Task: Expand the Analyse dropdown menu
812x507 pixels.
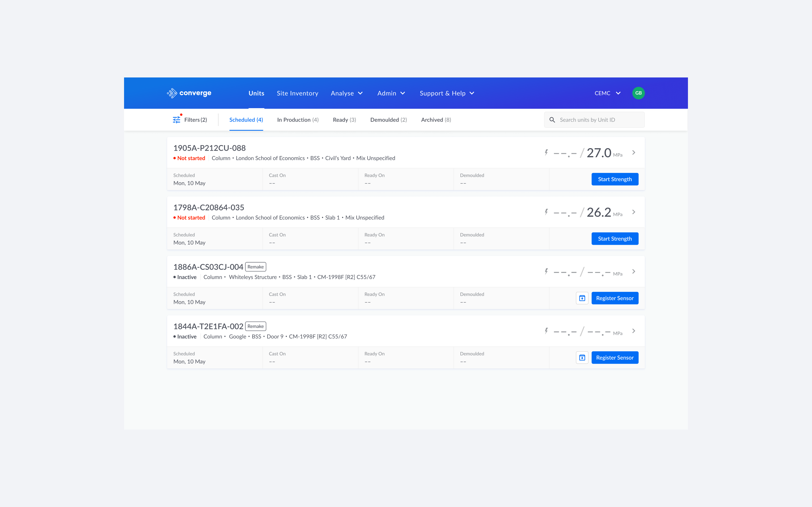Action: [x=347, y=93]
